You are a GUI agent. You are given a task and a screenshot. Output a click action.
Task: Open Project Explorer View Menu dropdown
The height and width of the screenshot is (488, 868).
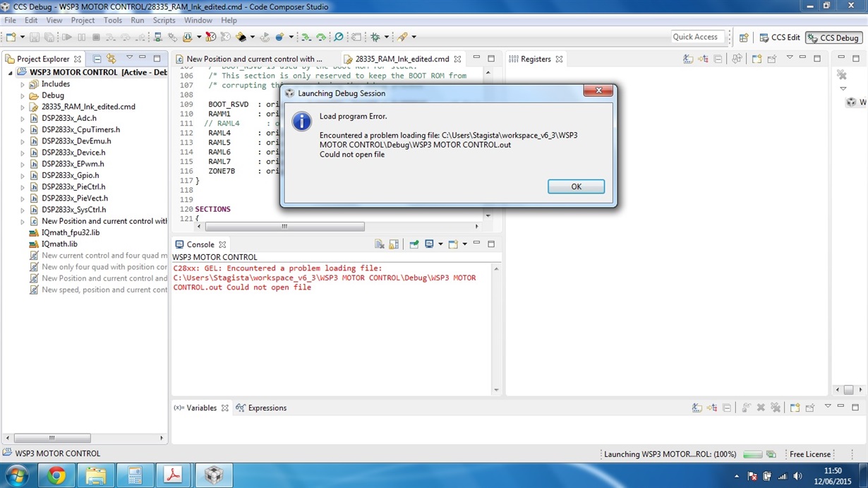(129, 58)
